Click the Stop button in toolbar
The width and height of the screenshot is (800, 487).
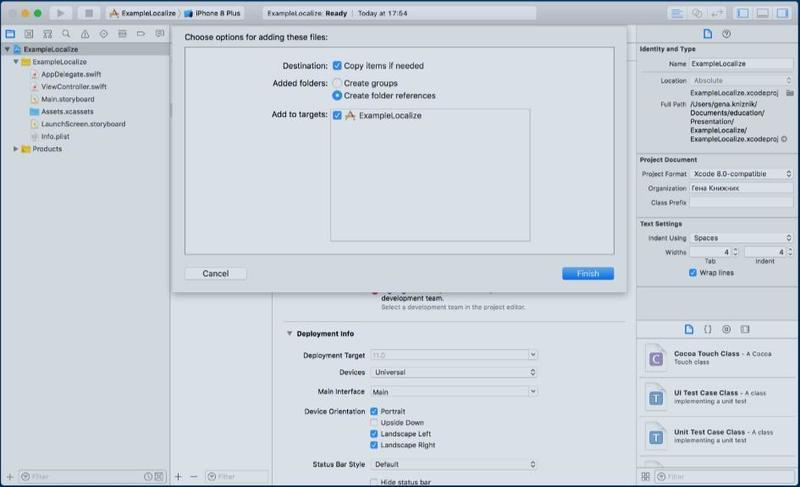(x=88, y=13)
